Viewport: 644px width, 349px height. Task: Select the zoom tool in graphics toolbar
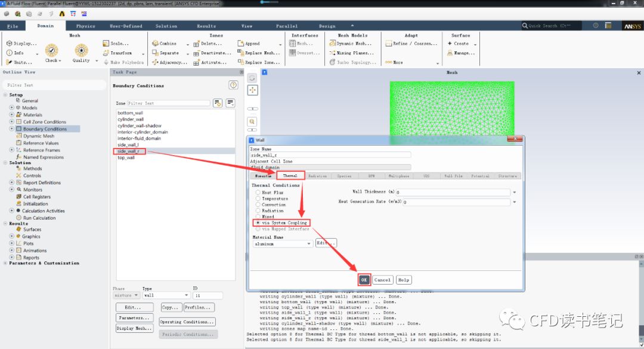tap(252, 121)
